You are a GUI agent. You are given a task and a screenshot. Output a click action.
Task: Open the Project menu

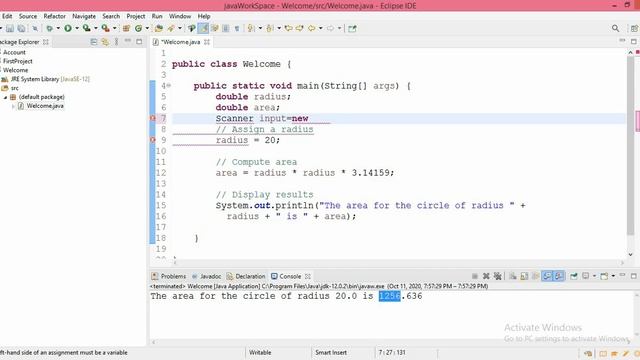click(x=136, y=16)
